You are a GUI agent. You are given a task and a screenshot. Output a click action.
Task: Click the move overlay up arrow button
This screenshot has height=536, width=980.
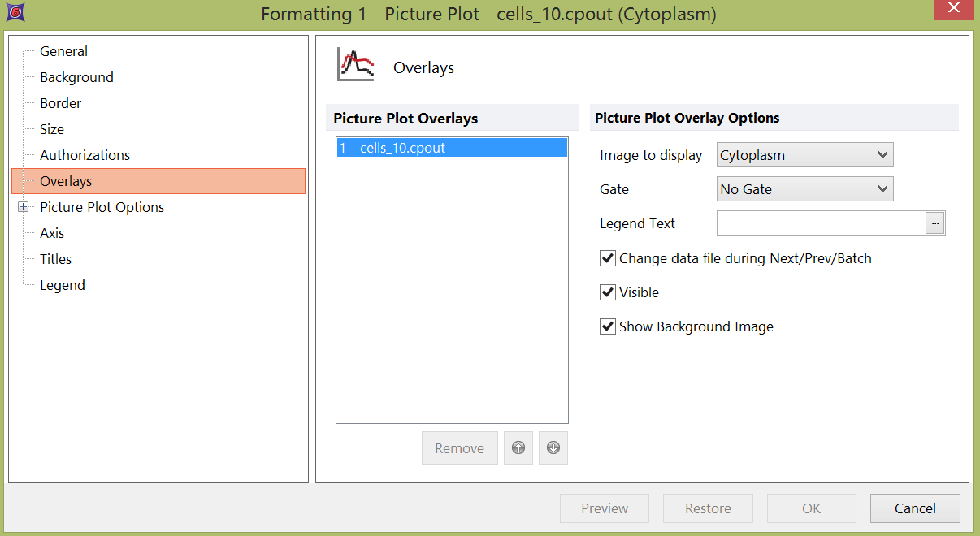(518, 448)
